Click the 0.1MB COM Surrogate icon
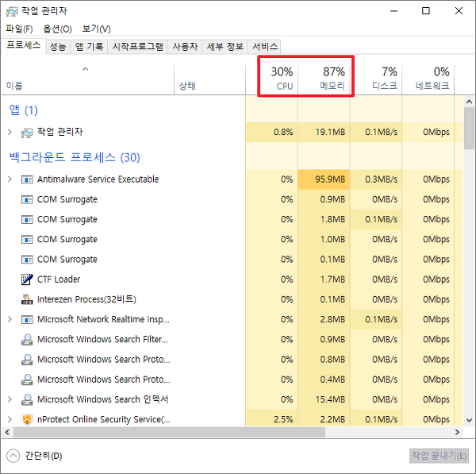476x474 pixels. 27,260
